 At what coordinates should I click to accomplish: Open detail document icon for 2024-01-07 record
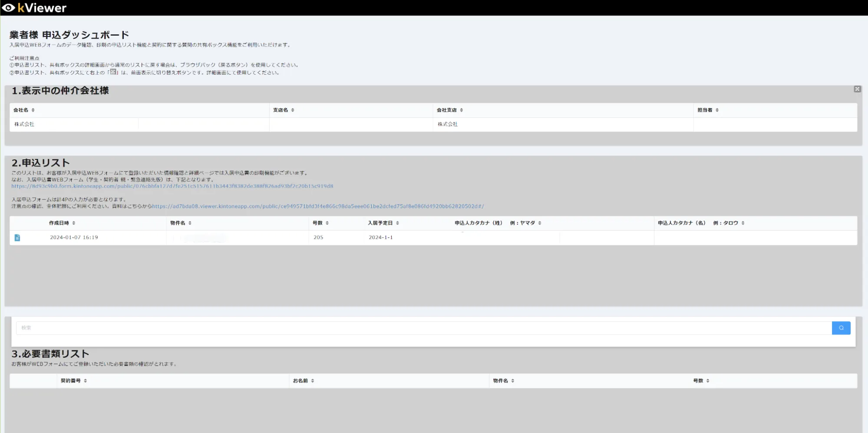tap(17, 238)
